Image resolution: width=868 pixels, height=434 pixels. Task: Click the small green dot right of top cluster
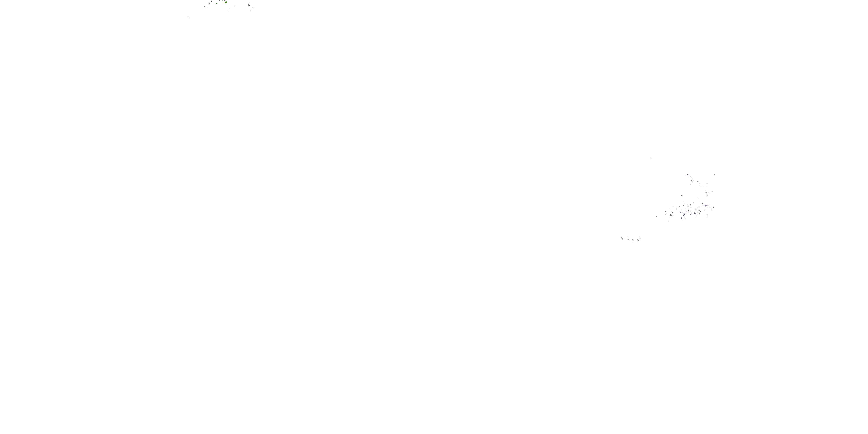pyautogui.click(x=249, y=5)
